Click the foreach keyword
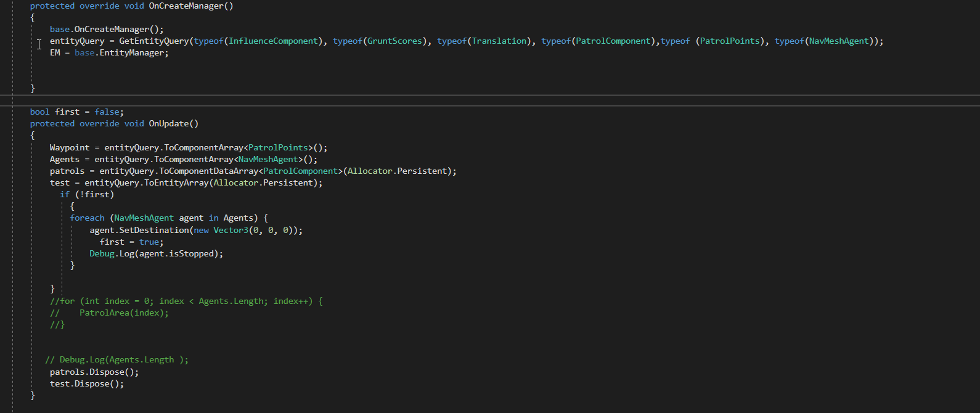The width and height of the screenshot is (980, 413). pyautogui.click(x=87, y=218)
